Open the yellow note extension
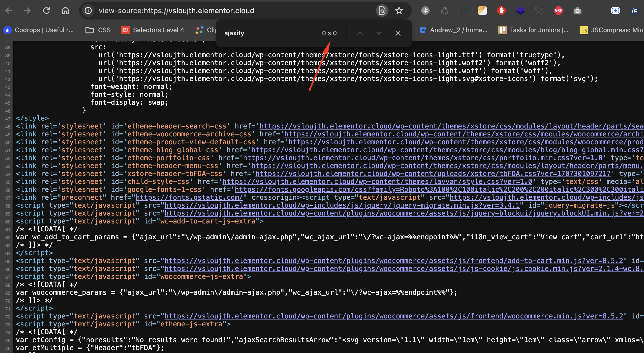The height and width of the screenshot is (353, 644). (482, 11)
